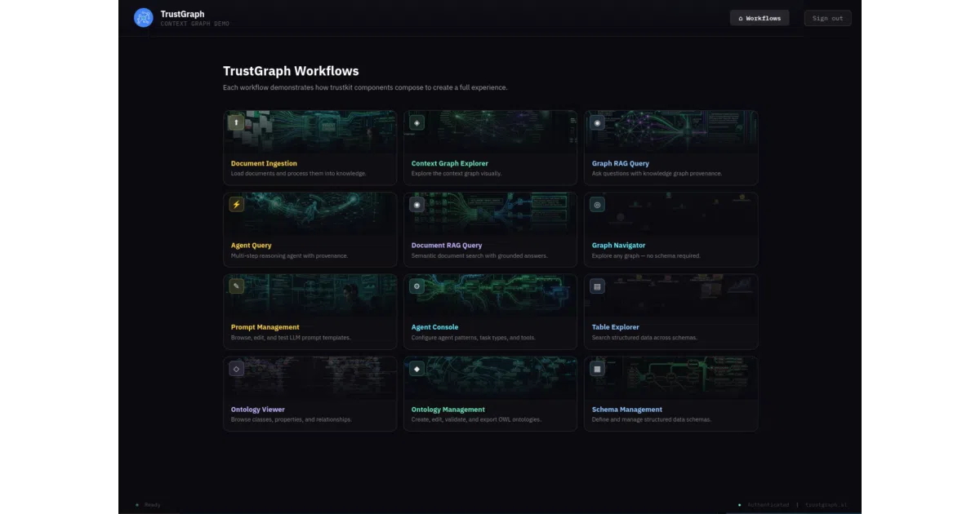The image size is (980, 514).
Task: Click the trustgraph.ai footer link
Action: [x=826, y=505]
